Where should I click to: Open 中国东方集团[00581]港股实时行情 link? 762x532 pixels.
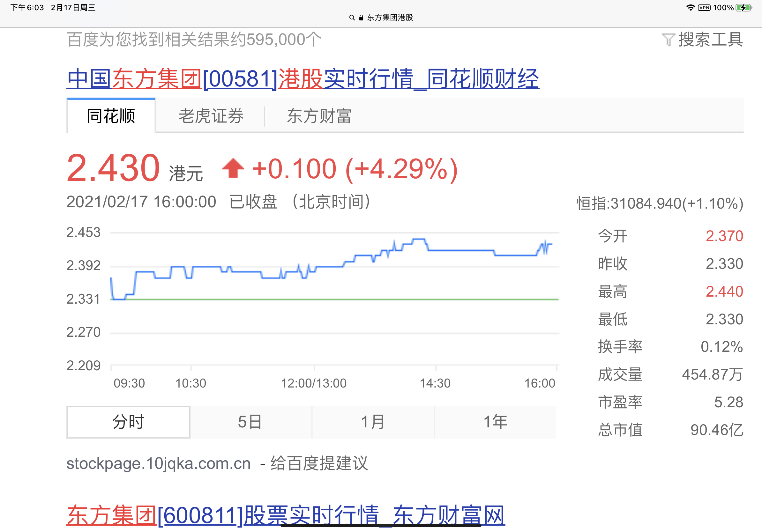(x=303, y=79)
